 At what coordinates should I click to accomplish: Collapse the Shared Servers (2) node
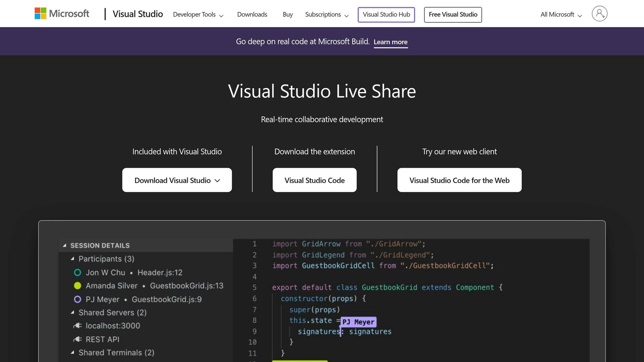(x=73, y=312)
